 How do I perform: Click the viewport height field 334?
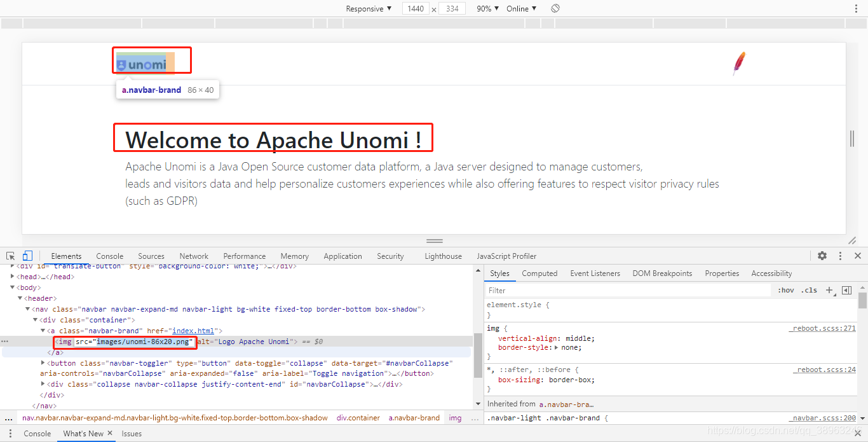452,8
